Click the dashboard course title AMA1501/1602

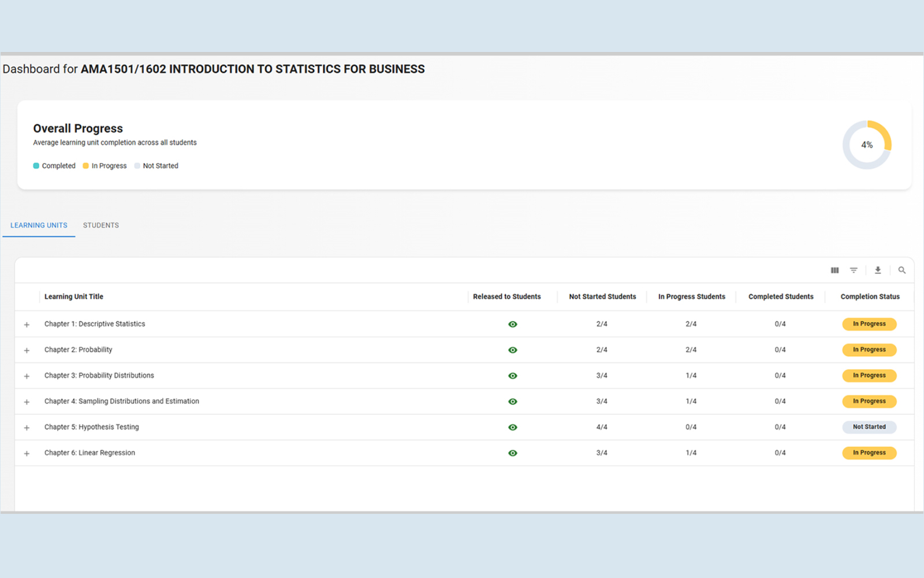point(253,69)
